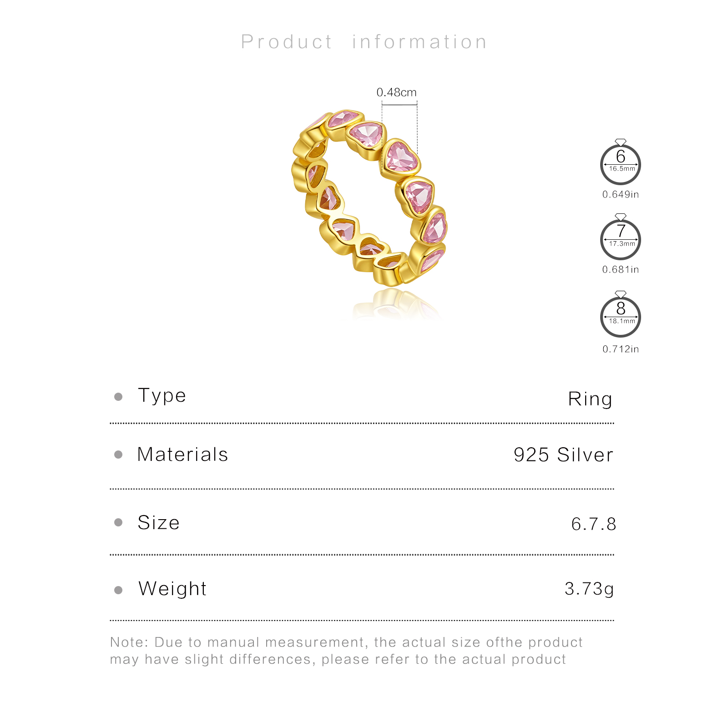This screenshot has width=728, height=728.
Task: Click the 6.7.8 size value
Action: (593, 524)
